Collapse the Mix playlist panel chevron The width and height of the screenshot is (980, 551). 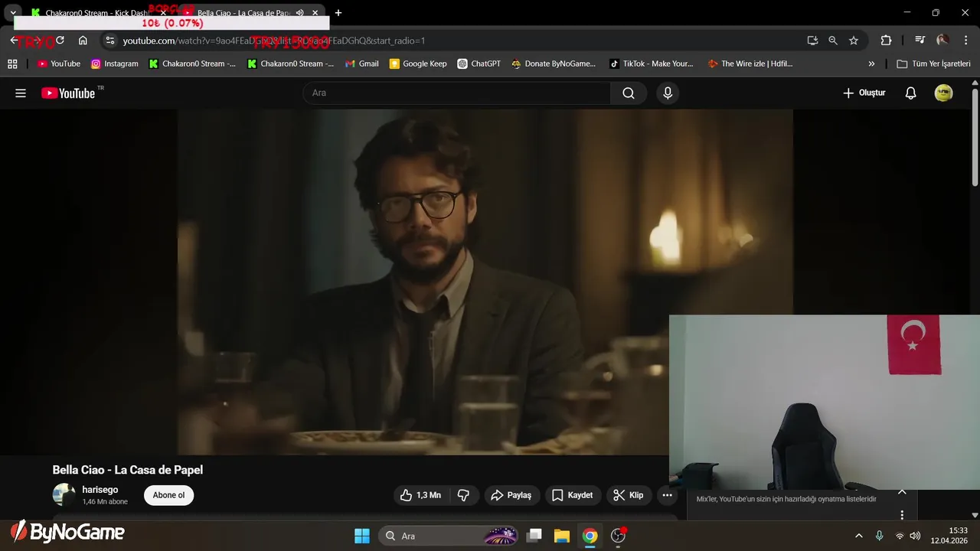[x=902, y=492]
